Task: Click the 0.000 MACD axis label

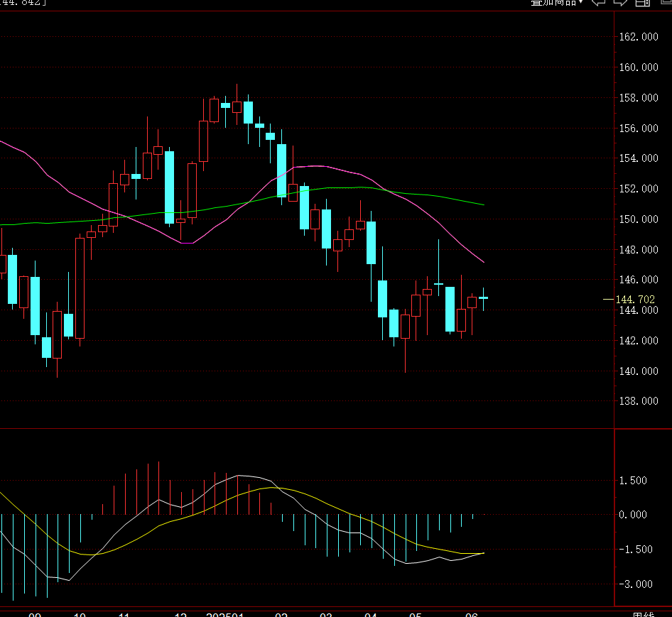Action: click(632, 514)
